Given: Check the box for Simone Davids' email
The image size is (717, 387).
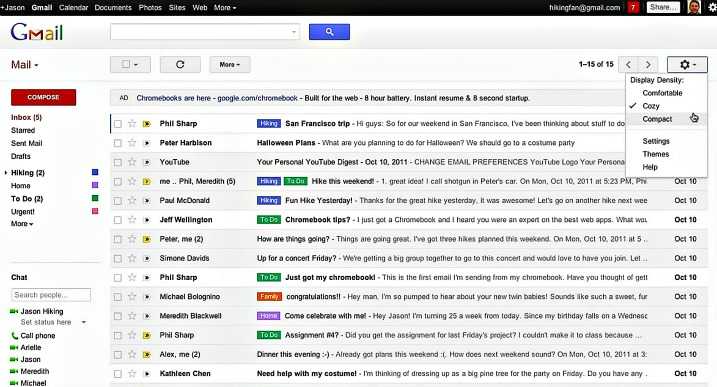Looking at the screenshot, I should click(118, 258).
